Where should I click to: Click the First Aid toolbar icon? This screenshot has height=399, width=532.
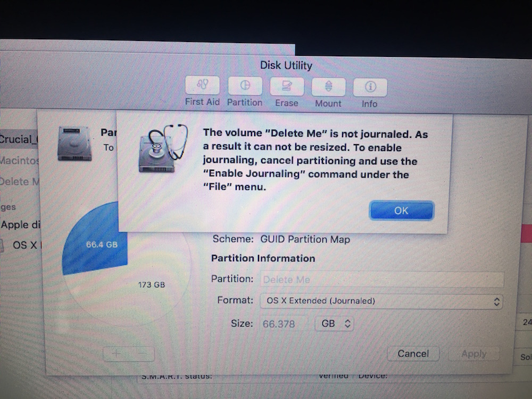[202, 86]
